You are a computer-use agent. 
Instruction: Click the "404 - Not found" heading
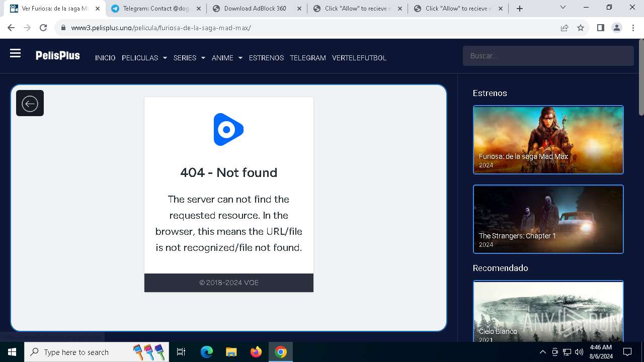(228, 172)
